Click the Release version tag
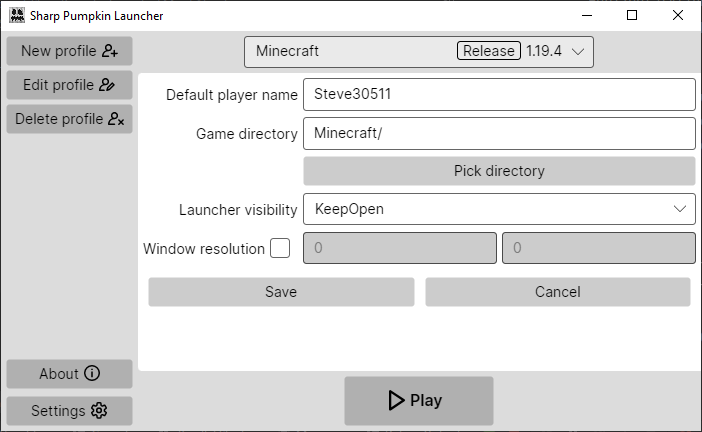 tap(488, 51)
